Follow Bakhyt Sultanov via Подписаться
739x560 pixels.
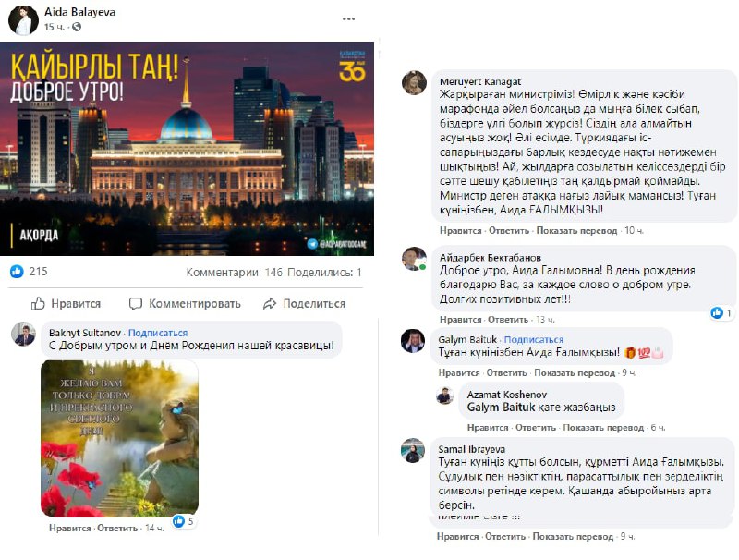(158, 333)
